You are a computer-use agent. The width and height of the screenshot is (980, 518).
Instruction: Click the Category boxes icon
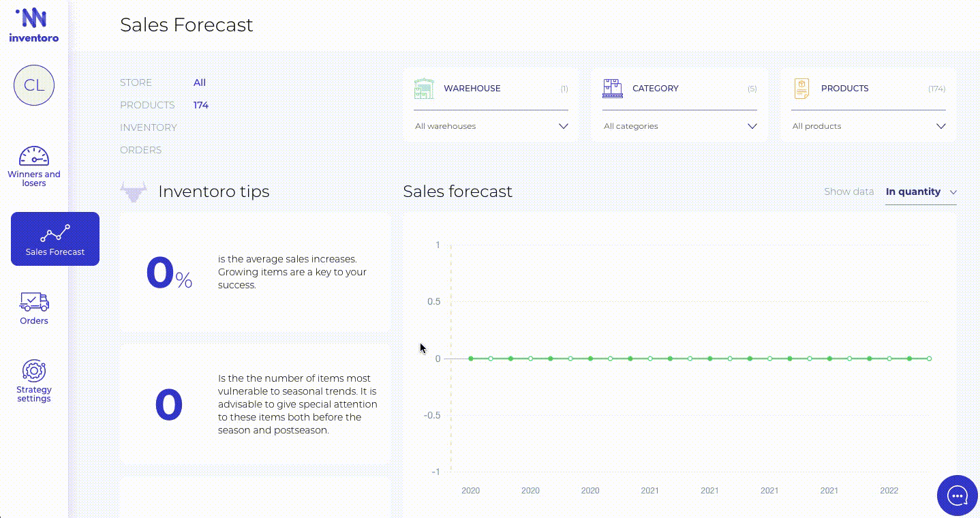pyautogui.click(x=613, y=89)
